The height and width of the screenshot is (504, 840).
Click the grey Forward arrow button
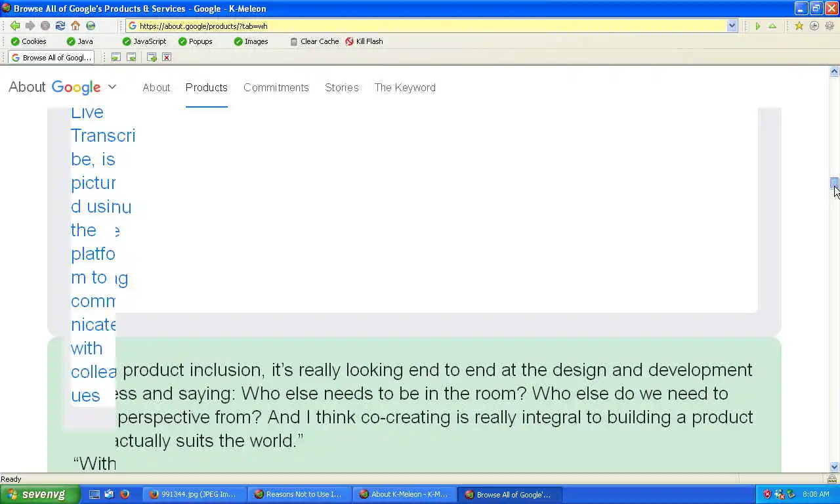pyautogui.click(x=30, y=26)
